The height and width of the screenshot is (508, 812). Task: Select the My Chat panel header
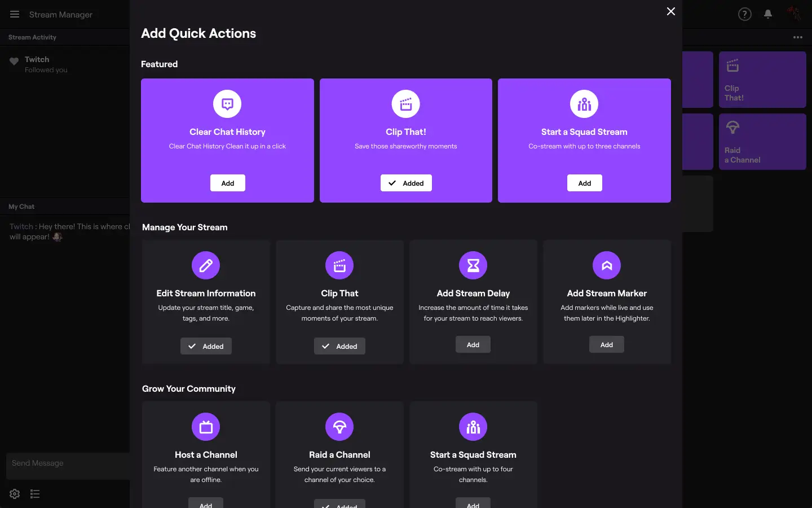(21, 206)
